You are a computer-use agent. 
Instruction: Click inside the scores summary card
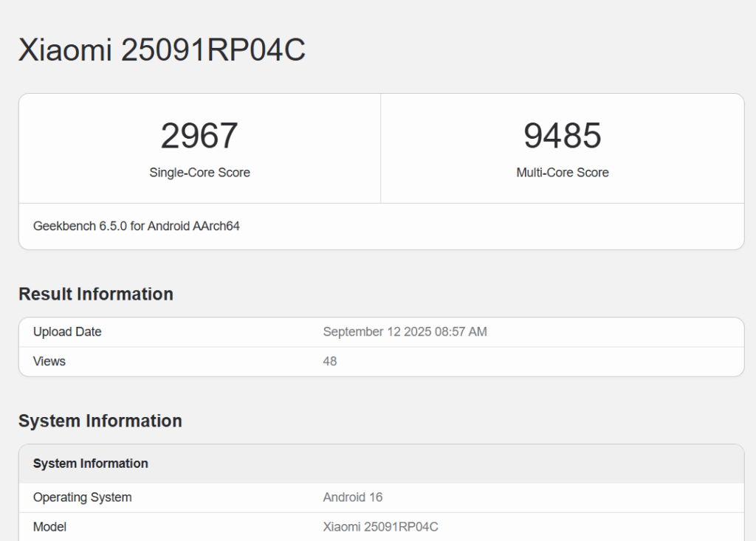click(x=381, y=148)
